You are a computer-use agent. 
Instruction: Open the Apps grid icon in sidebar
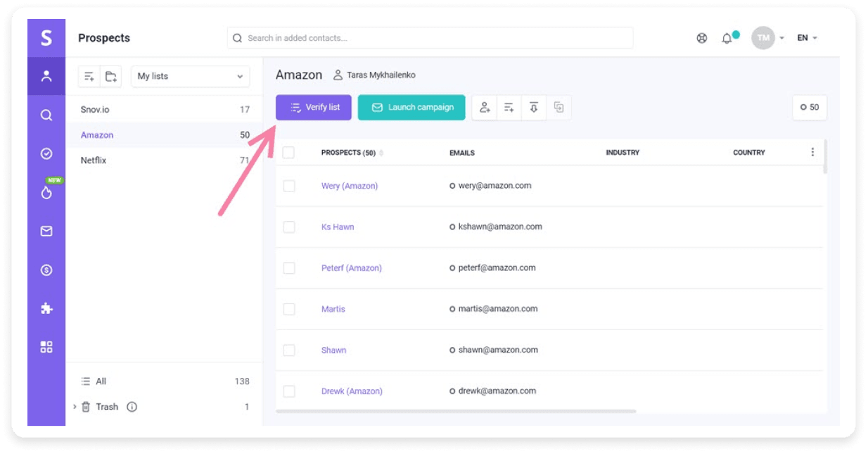(x=46, y=346)
